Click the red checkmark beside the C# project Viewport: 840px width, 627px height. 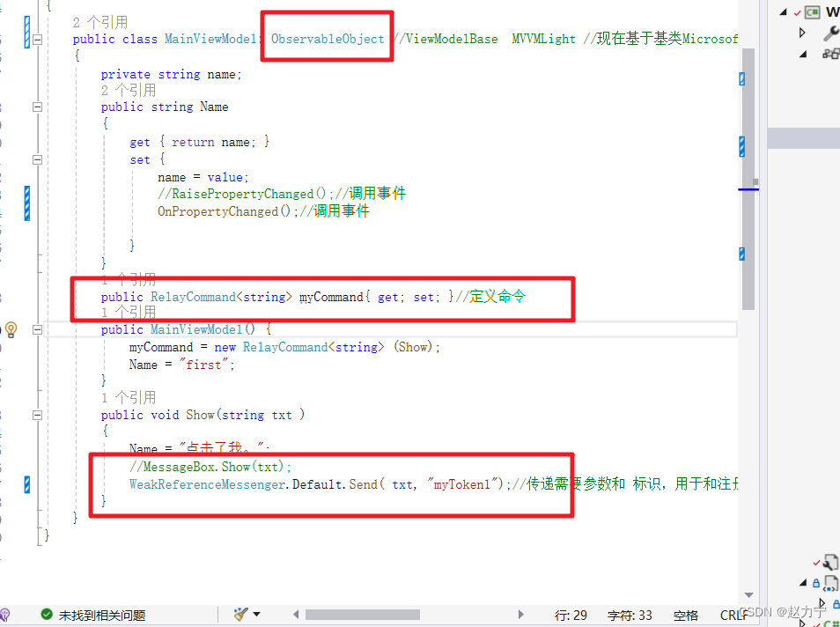coord(797,11)
